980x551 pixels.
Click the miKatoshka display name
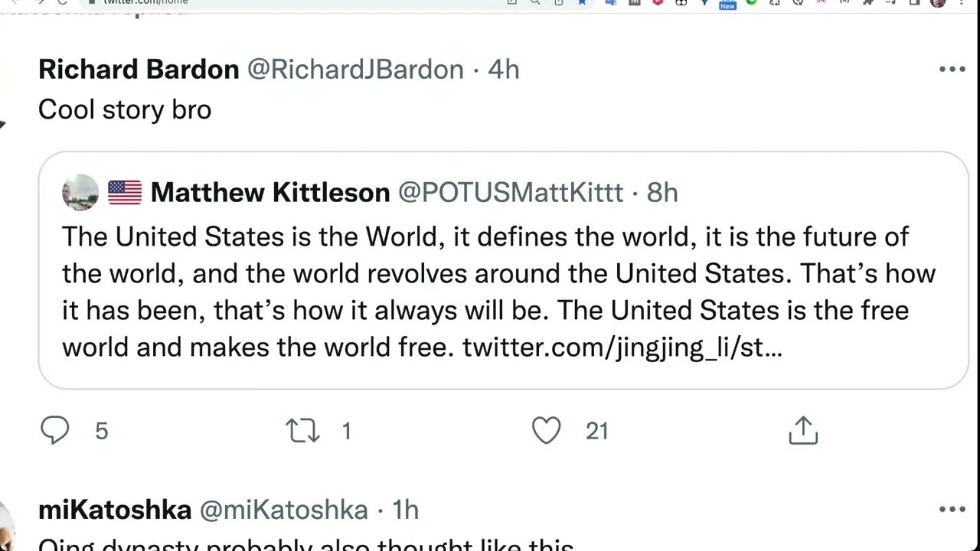coord(115,510)
